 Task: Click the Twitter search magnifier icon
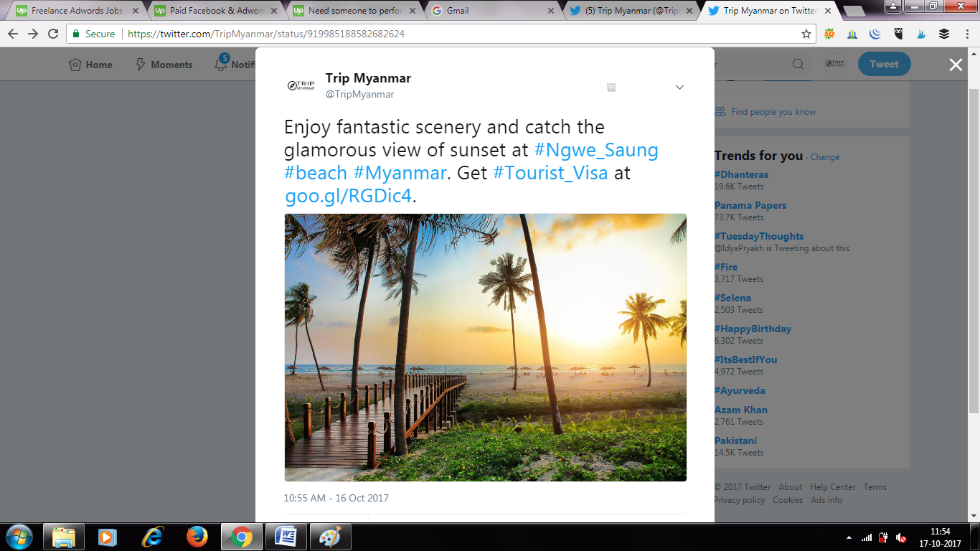(x=798, y=64)
